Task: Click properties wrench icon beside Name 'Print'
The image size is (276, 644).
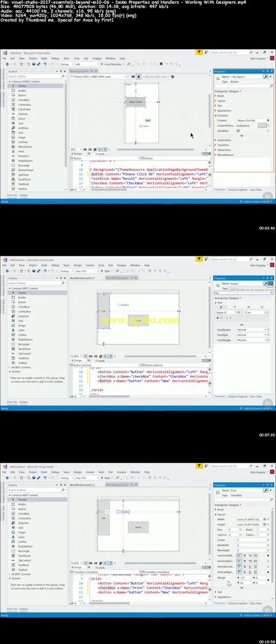Action: [266, 490]
